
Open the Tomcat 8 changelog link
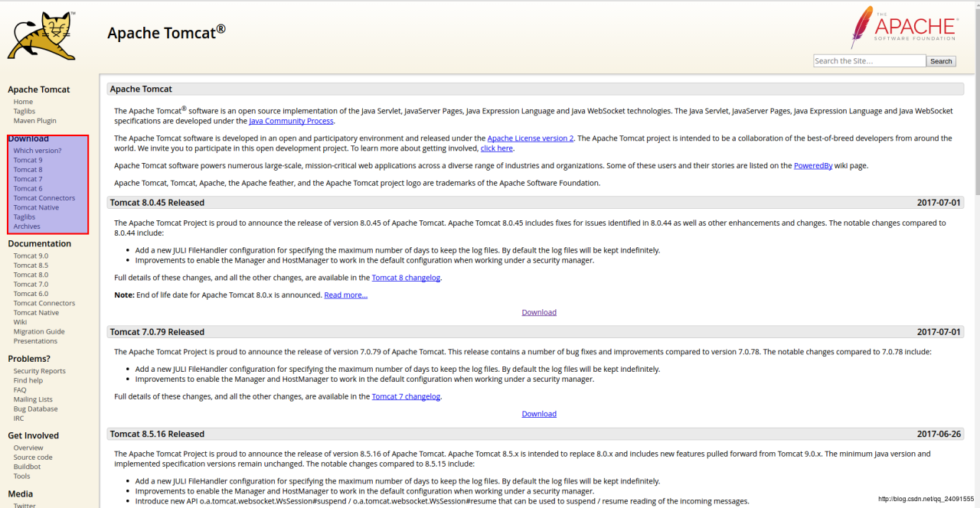coord(407,278)
